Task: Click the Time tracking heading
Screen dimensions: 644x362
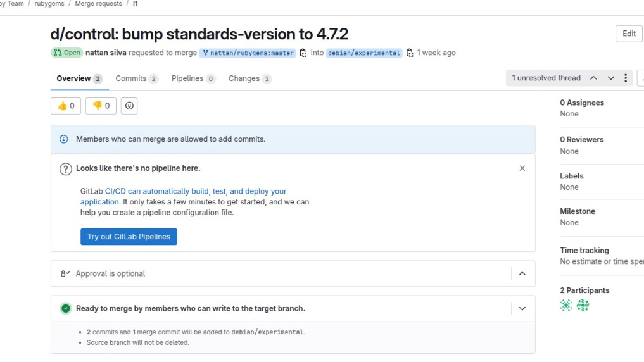Action: [x=584, y=251]
